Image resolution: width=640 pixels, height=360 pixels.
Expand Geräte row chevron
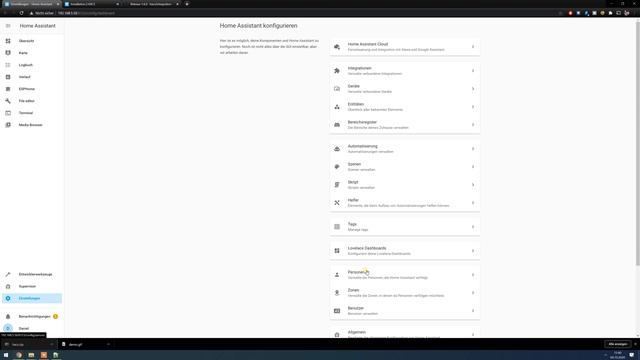point(473,89)
